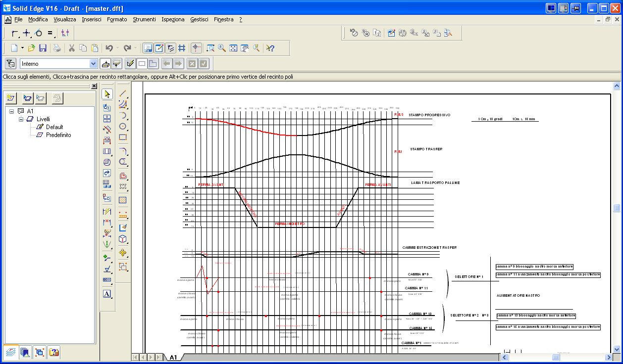This screenshot has height=364, width=623.
Task: Click the magnifier Zoom tool
Action: click(x=222, y=48)
